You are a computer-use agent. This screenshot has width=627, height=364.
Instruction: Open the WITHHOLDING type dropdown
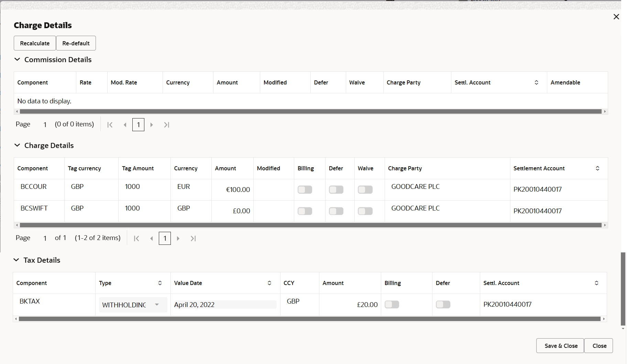click(x=157, y=305)
